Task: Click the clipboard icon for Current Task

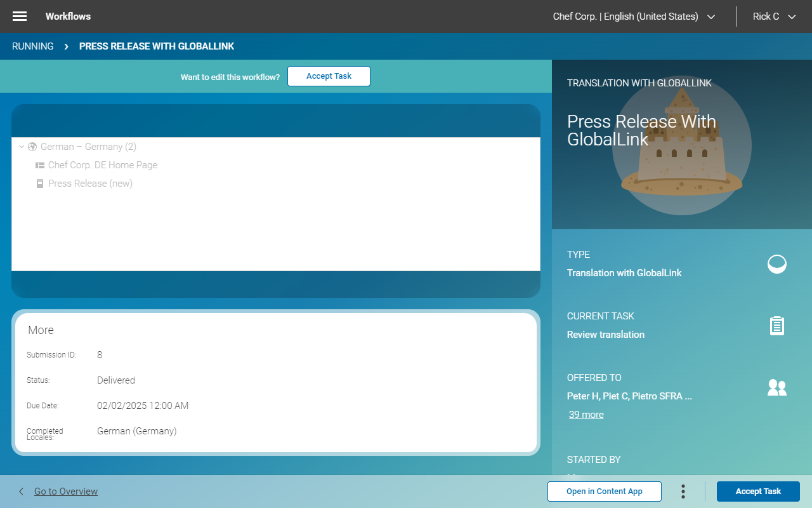Action: point(776,325)
